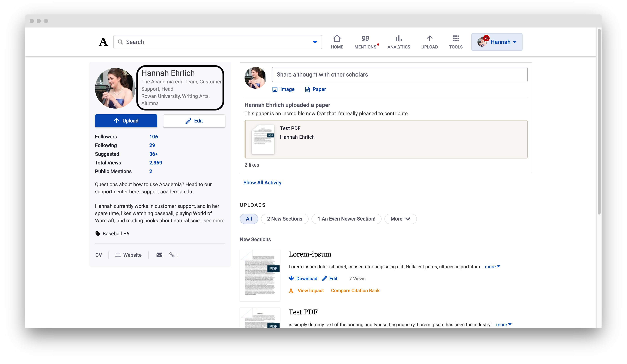This screenshot has width=627, height=364.
Task: Attach an Image to a new post
Action: click(283, 89)
